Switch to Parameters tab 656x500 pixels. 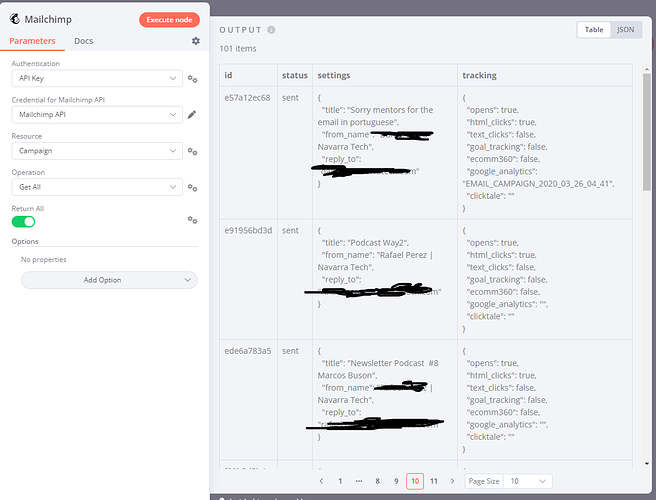point(32,41)
